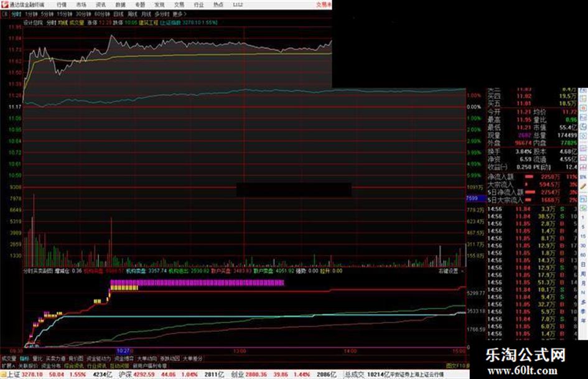The height and width of the screenshot is (379, 588).
Task: Switch chart to 15分钟 period
Action: point(65,14)
